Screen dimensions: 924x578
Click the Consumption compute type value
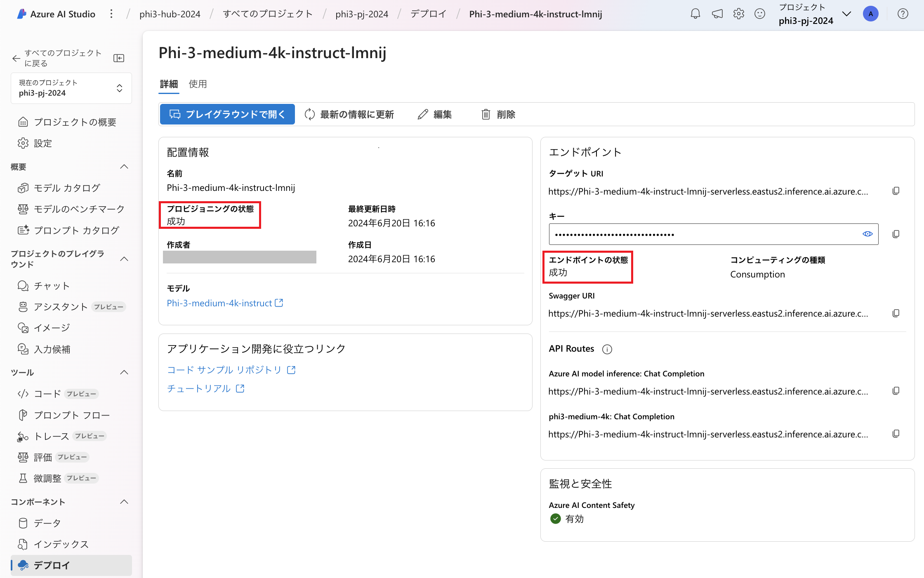pyautogui.click(x=757, y=275)
